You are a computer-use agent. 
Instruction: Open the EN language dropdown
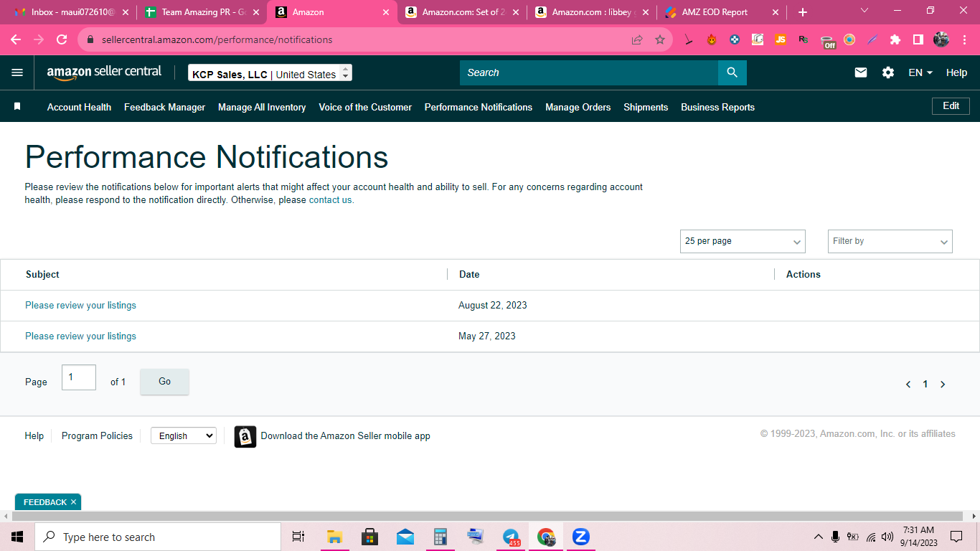point(920,72)
